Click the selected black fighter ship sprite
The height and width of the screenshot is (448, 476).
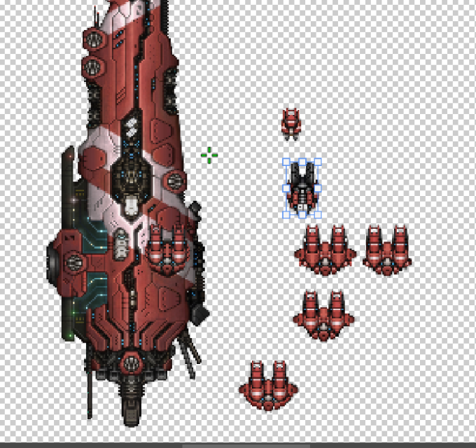click(x=302, y=188)
